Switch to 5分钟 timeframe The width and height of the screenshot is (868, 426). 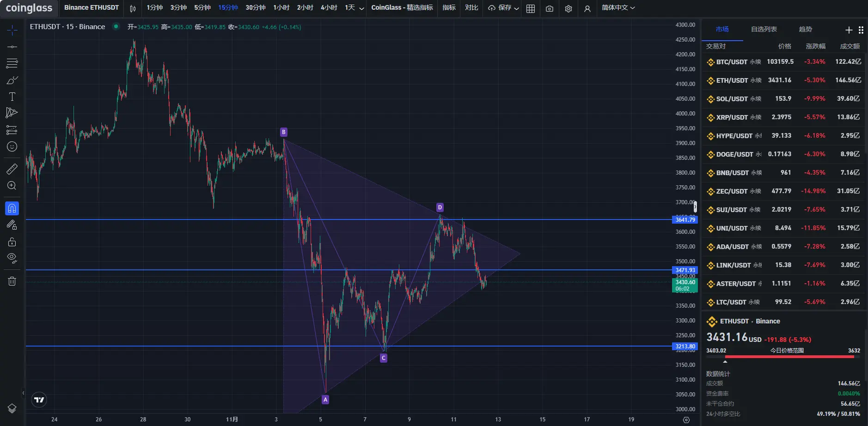tap(202, 8)
